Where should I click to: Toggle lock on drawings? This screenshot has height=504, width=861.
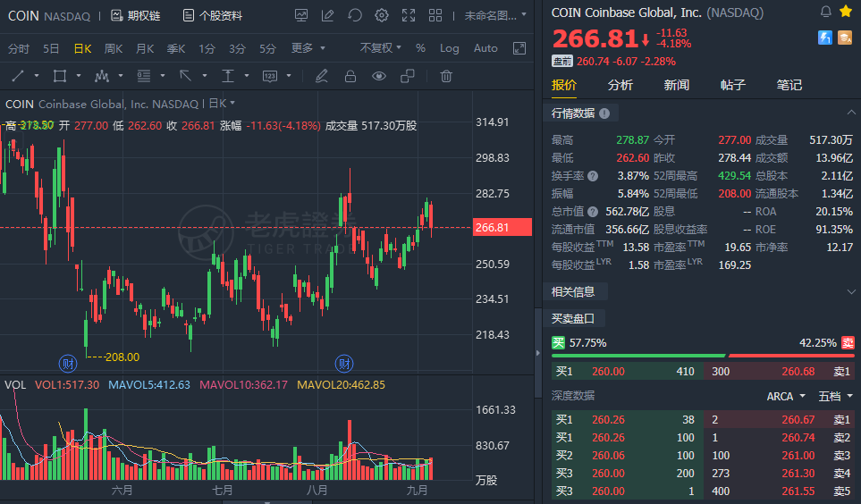(350, 76)
